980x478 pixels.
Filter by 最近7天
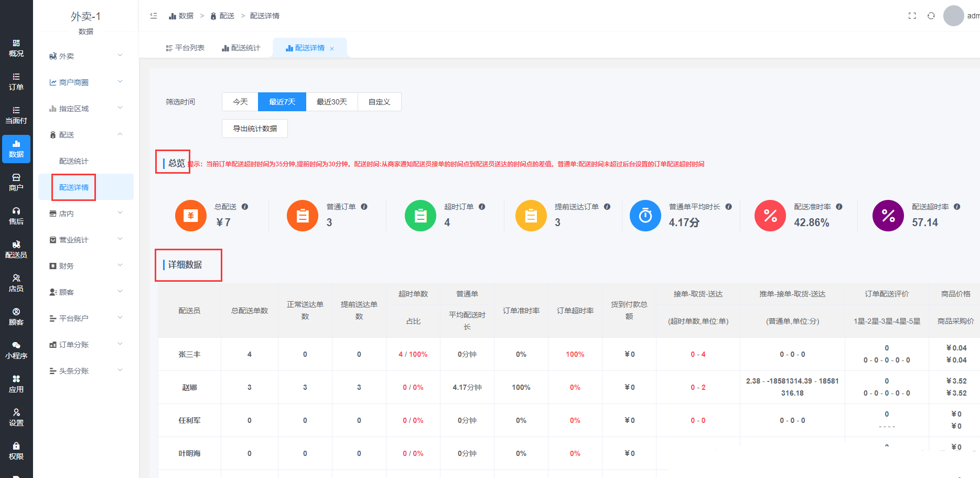[282, 102]
